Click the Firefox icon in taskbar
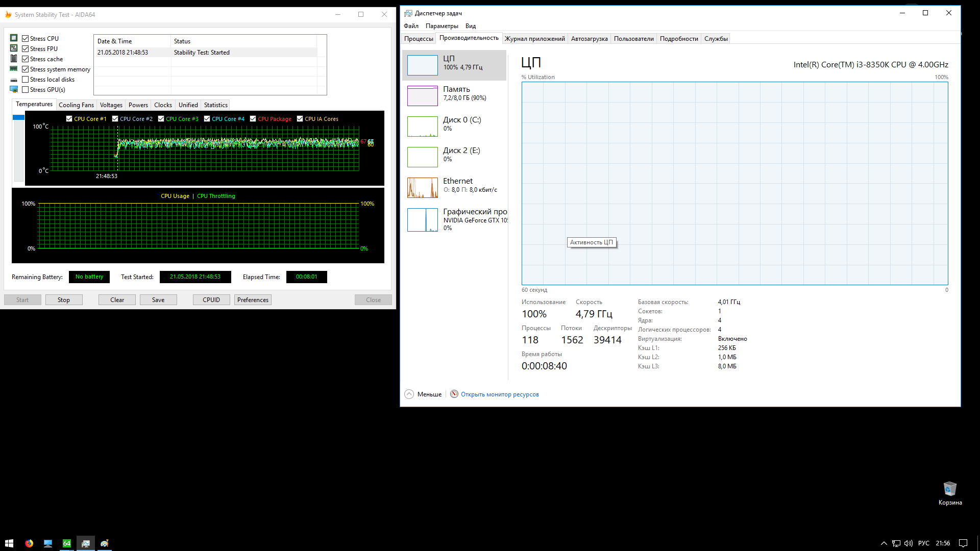The image size is (980, 551). pyautogui.click(x=29, y=543)
